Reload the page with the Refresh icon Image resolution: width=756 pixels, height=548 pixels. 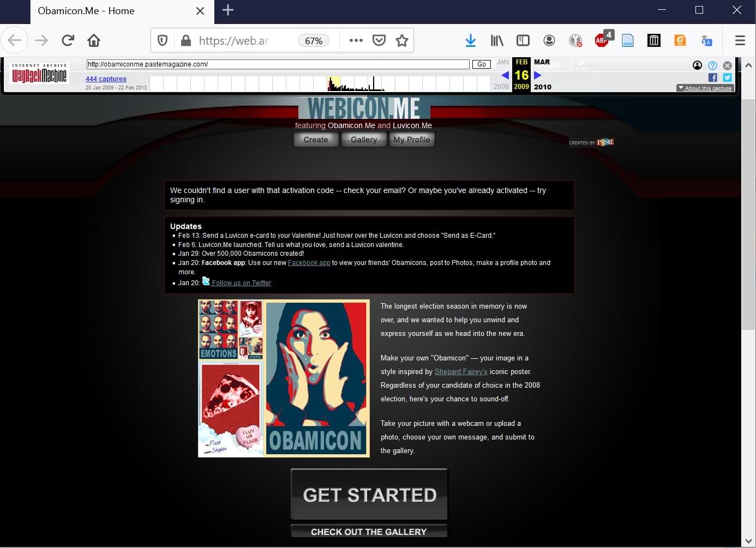(68, 40)
